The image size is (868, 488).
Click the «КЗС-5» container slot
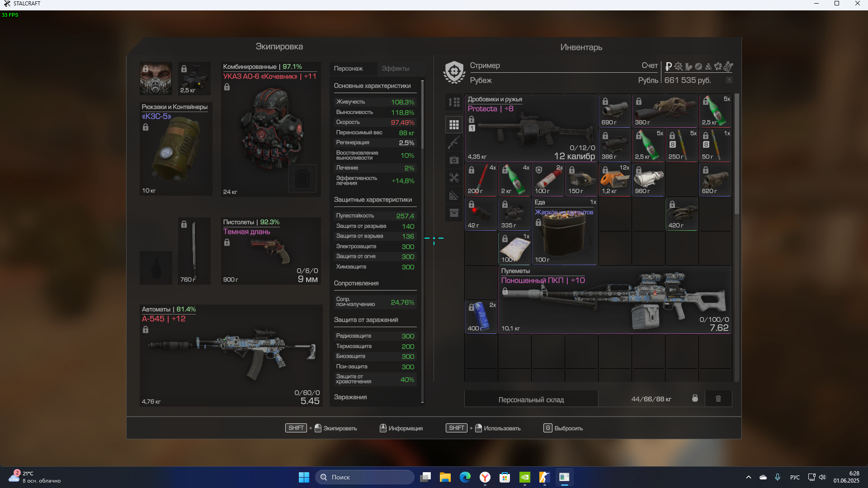tap(176, 149)
